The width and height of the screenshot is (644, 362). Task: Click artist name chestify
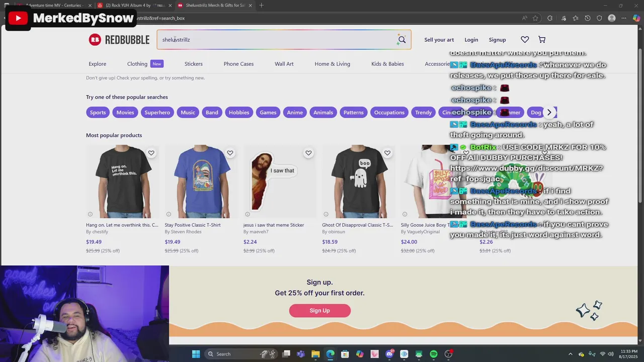pos(100,232)
